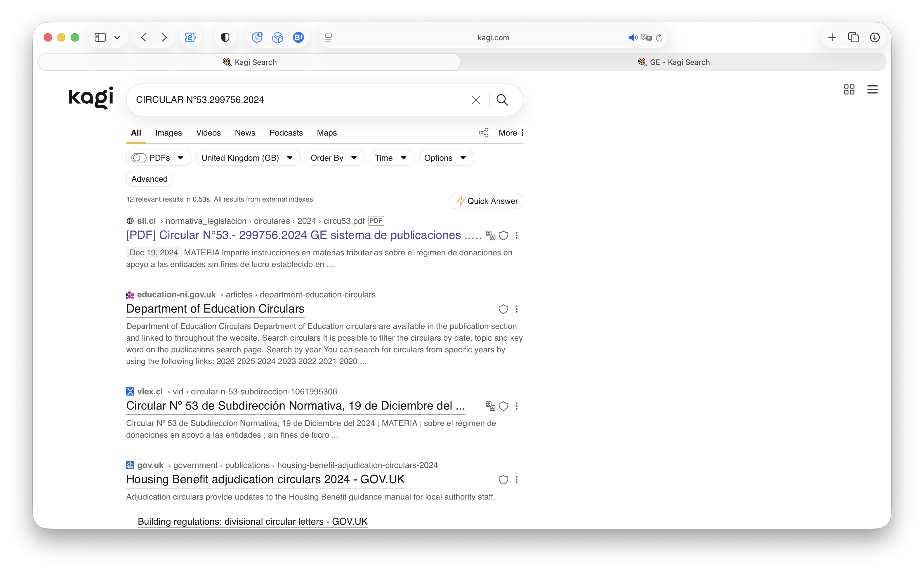Open the hamburger menu at top right
This screenshot has height=572, width=924.
pyautogui.click(x=873, y=89)
